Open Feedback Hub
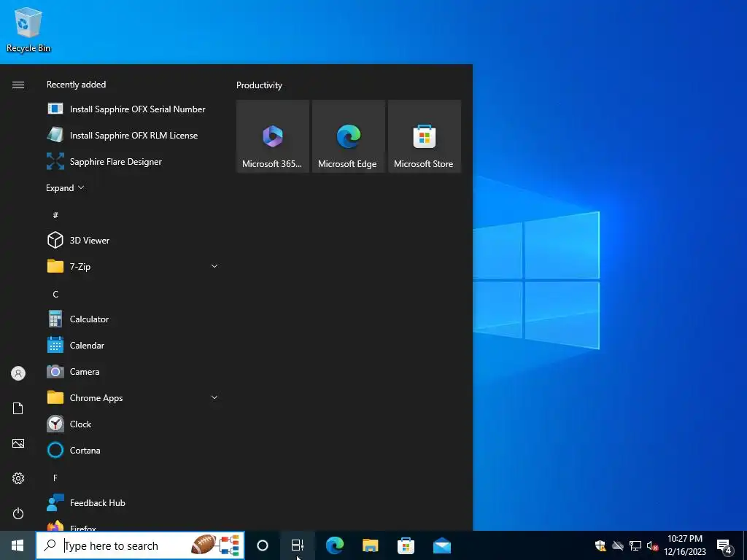The width and height of the screenshot is (747, 560). (x=132, y=503)
